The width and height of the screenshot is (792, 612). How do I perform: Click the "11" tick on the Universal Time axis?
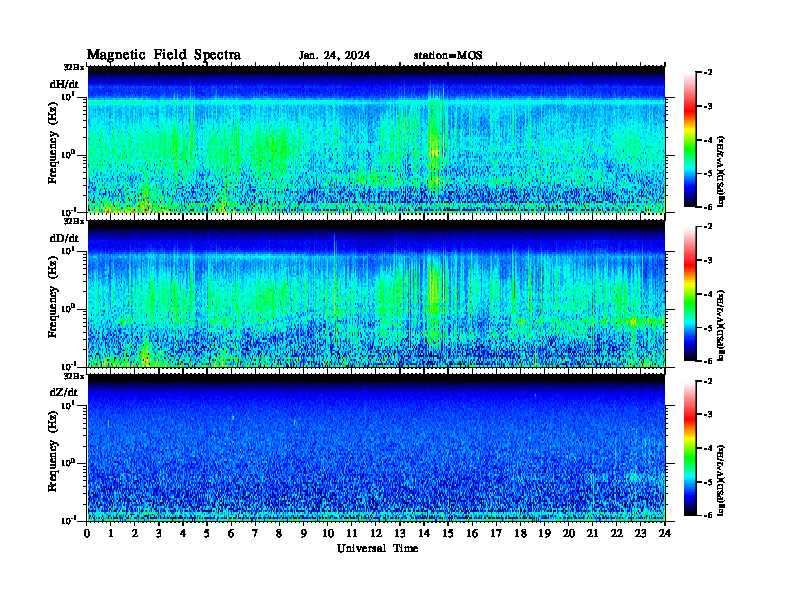coord(352,533)
